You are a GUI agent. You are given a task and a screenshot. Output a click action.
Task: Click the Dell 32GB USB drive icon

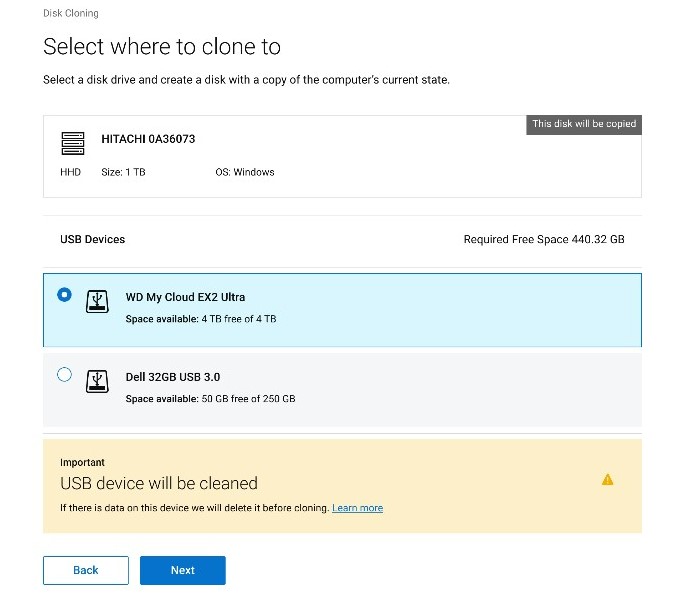(x=97, y=381)
